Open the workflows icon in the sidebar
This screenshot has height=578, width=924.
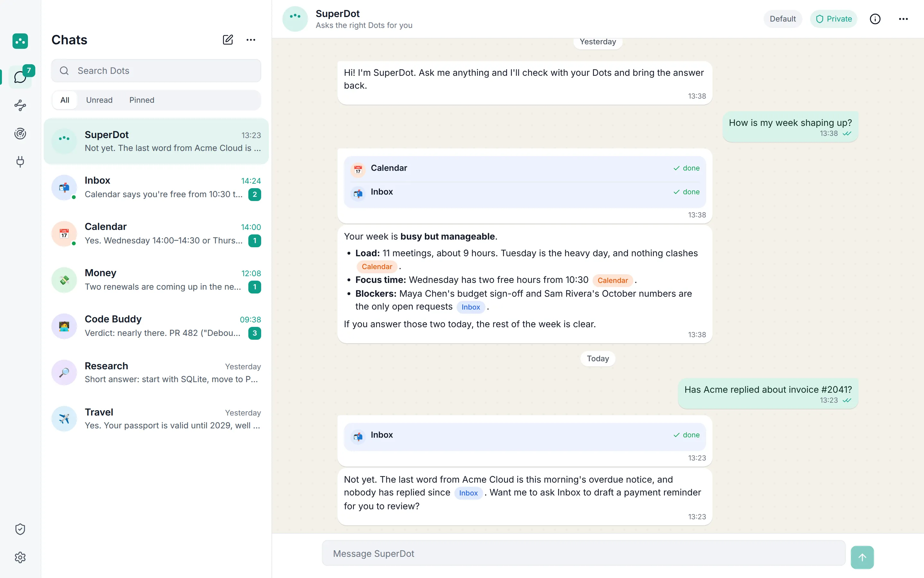20,106
